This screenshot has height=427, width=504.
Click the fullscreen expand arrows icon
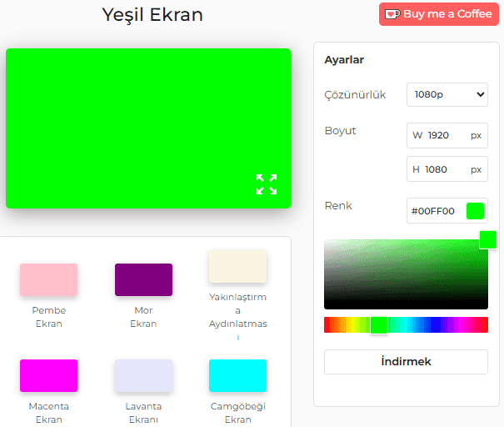(x=267, y=184)
